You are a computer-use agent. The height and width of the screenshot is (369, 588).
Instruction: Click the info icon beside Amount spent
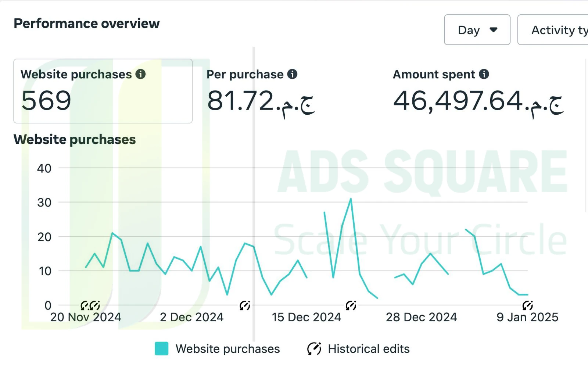tap(484, 74)
